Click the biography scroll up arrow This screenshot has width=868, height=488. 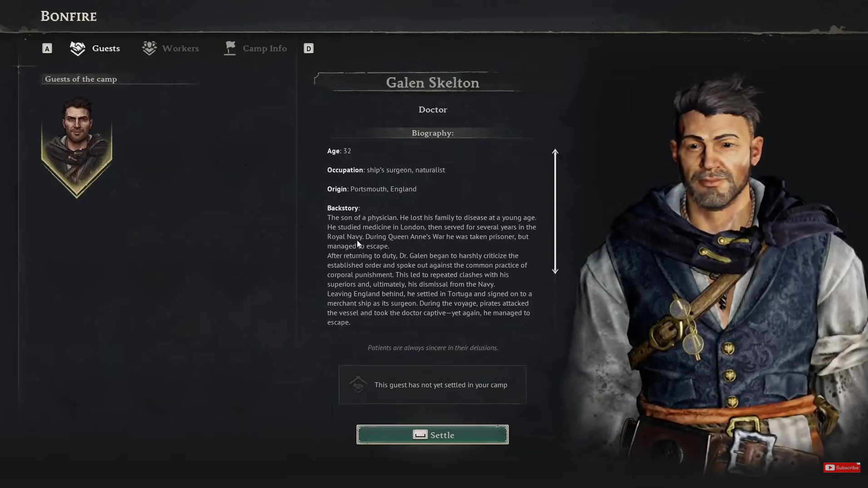(555, 152)
